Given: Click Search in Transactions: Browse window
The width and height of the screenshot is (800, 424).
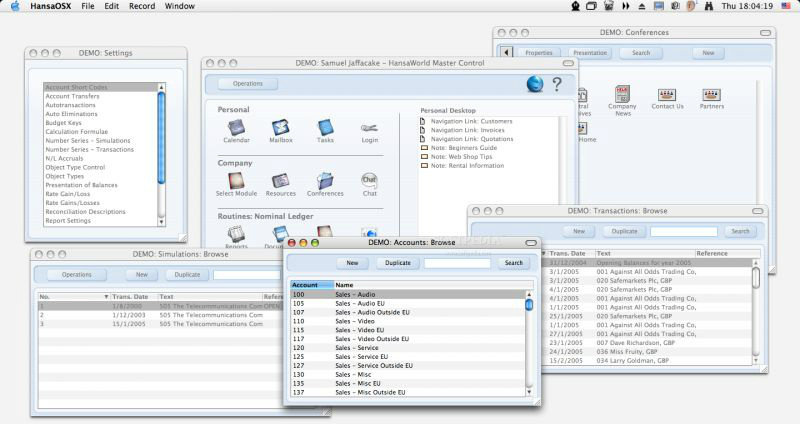Looking at the screenshot, I should pos(740,231).
